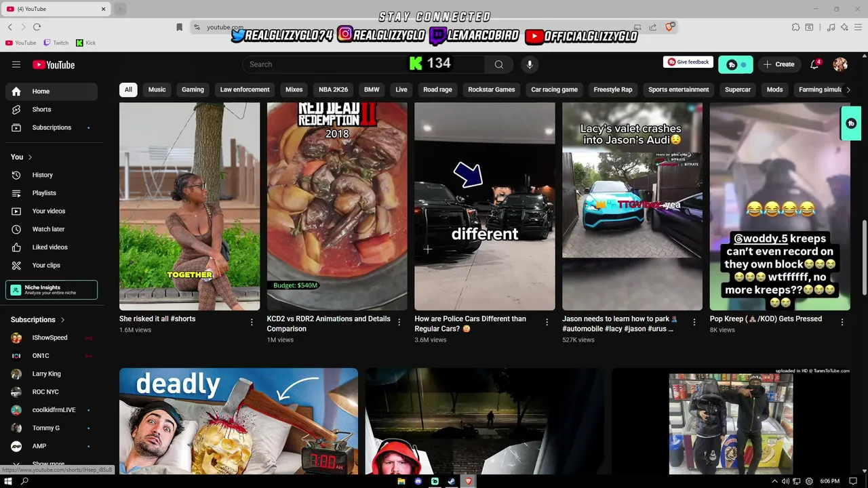The image size is (868, 488).
Task: Select the Law enforcement filter chip
Action: 245,89
